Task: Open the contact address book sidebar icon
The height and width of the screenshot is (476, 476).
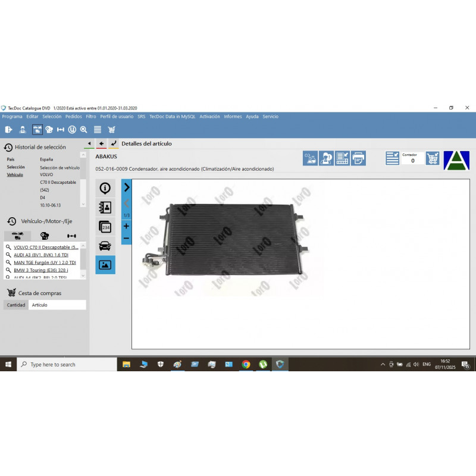Action: [x=105, y=208]
